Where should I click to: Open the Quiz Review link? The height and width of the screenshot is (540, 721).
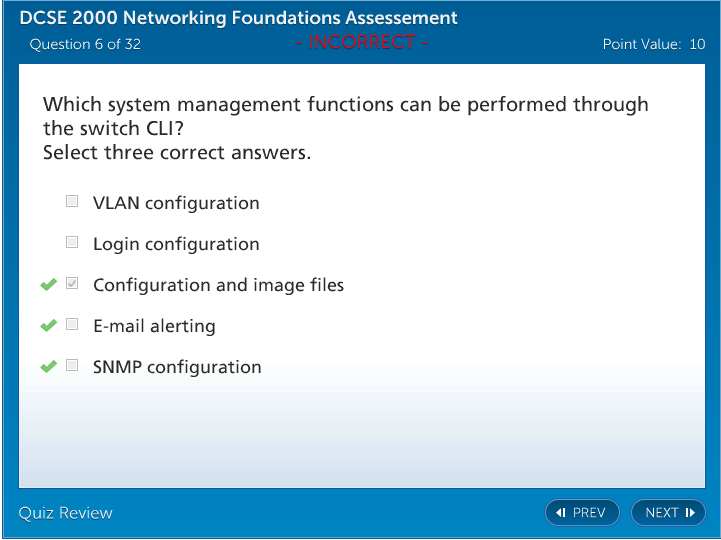(66, 513)
